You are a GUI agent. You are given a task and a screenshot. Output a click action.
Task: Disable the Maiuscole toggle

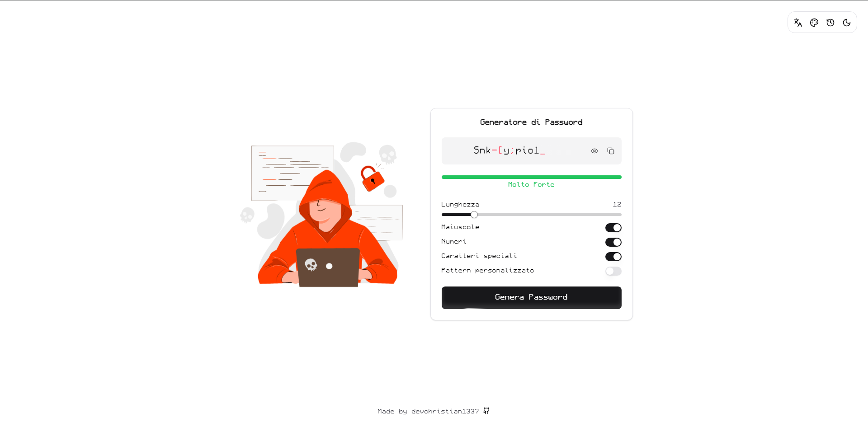tap(613, 228)
